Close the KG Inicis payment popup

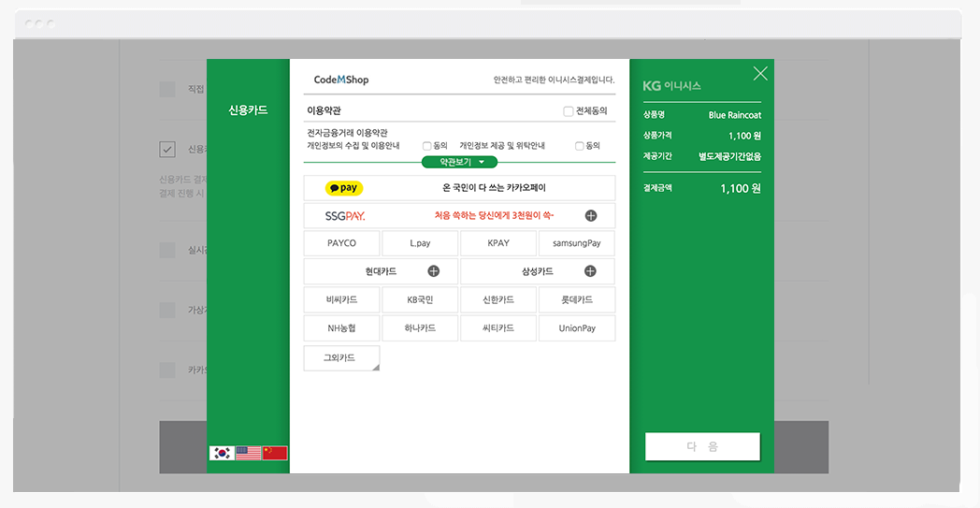(x=760, y=73)
